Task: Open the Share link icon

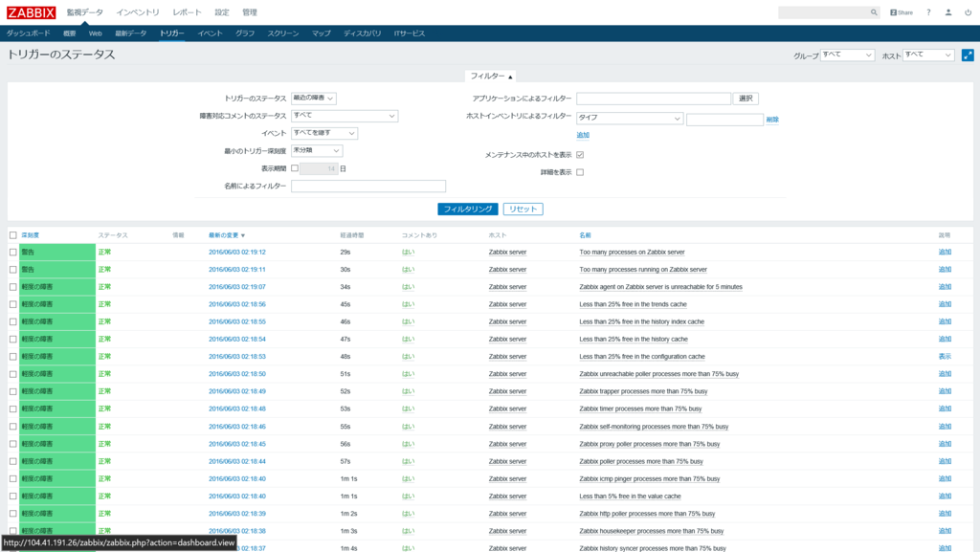Action: coord(902,12)
